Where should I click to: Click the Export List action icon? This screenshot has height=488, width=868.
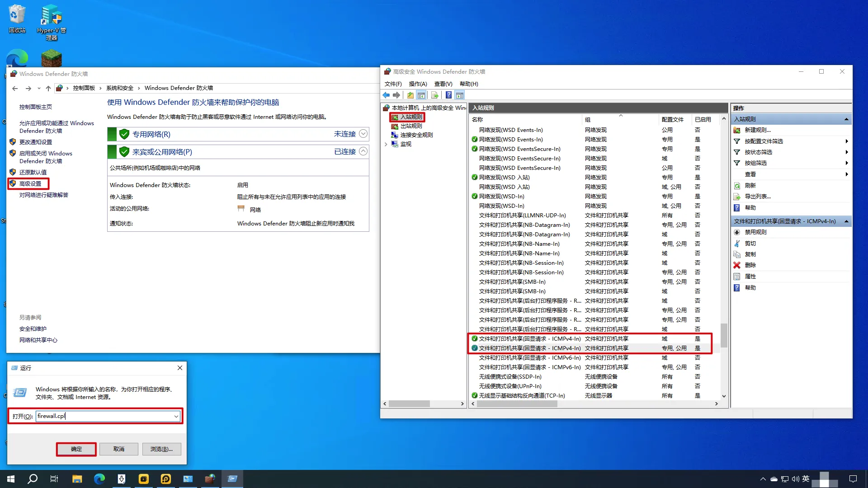pos(737,197)
